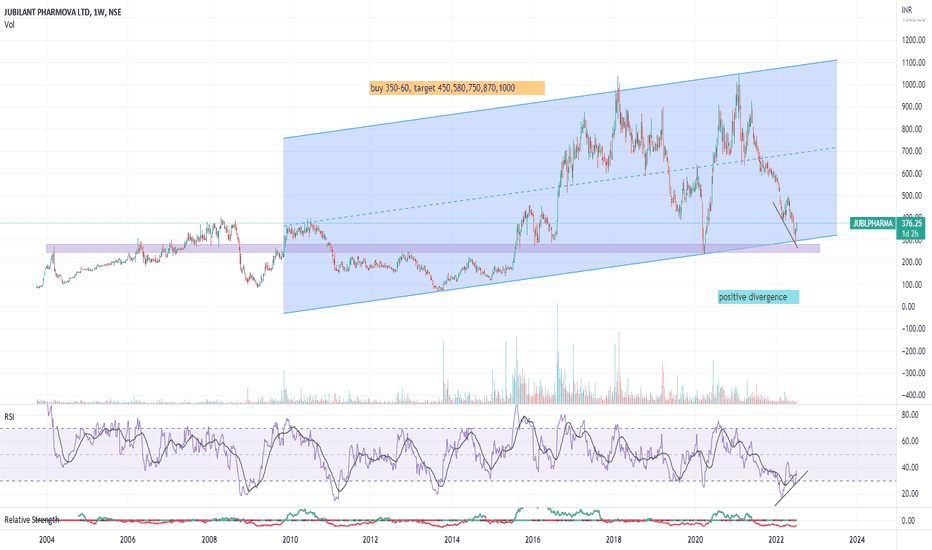Screen dimensions: 932x550
Task: Click the 2014 time axis label
Action: point(452,539)
